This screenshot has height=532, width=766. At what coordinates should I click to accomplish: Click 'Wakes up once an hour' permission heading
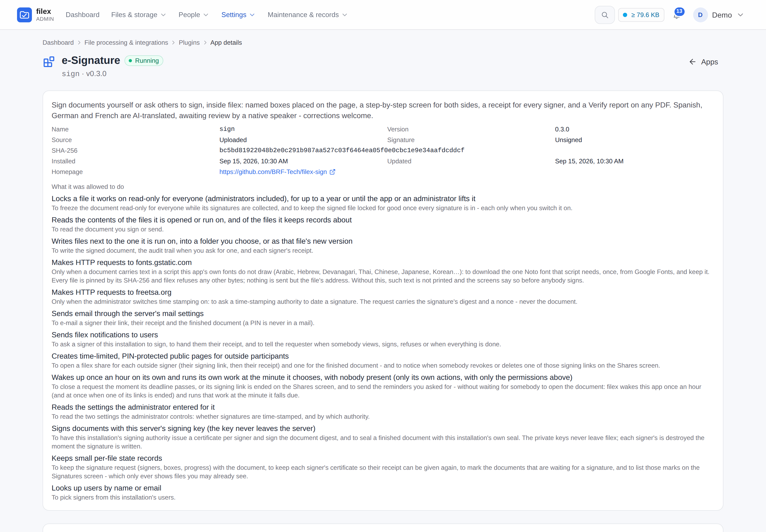click(x=312, y=377)
